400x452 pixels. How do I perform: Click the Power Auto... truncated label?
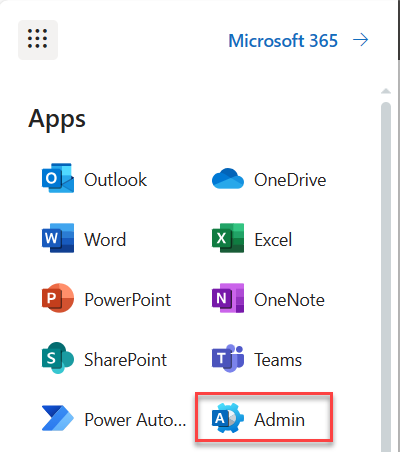coord(135,420)
